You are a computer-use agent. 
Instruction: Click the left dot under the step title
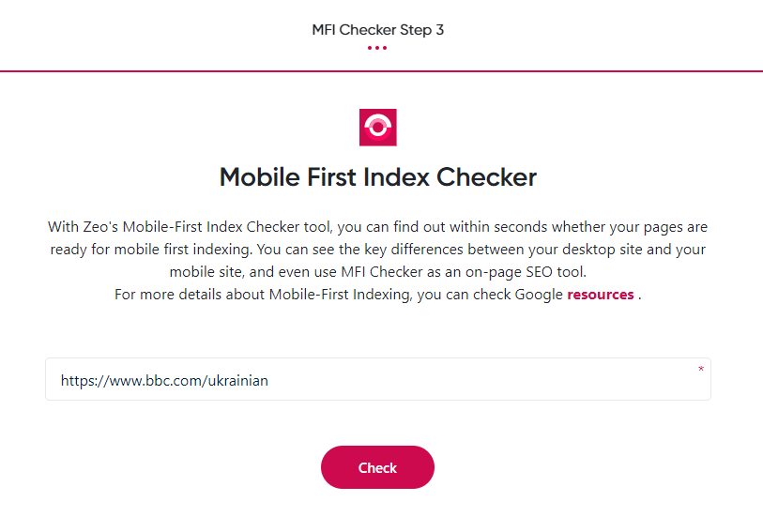tap(371, 48)
